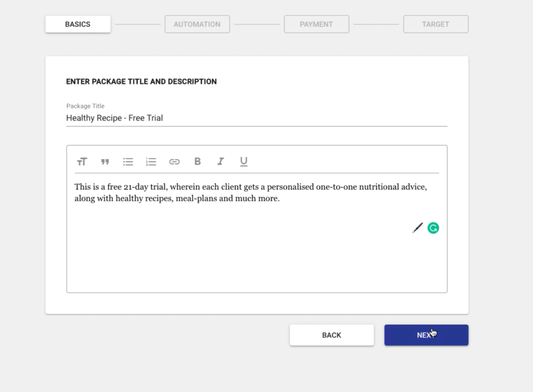Toggle bold formatting
Image resolution: width=533 pixels, height=392 pixels.
[x=197, y=162]
